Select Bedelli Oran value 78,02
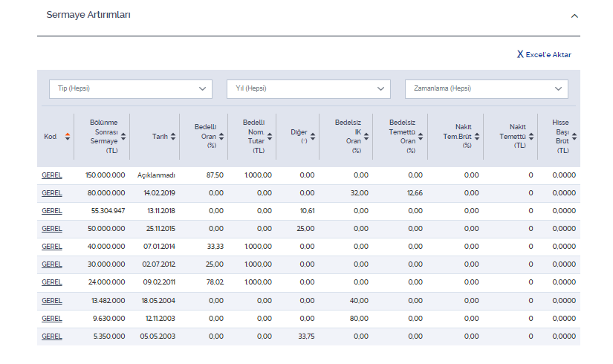This screenshot has width=613, height=364. pyautogui.click(x=215, y=282)
